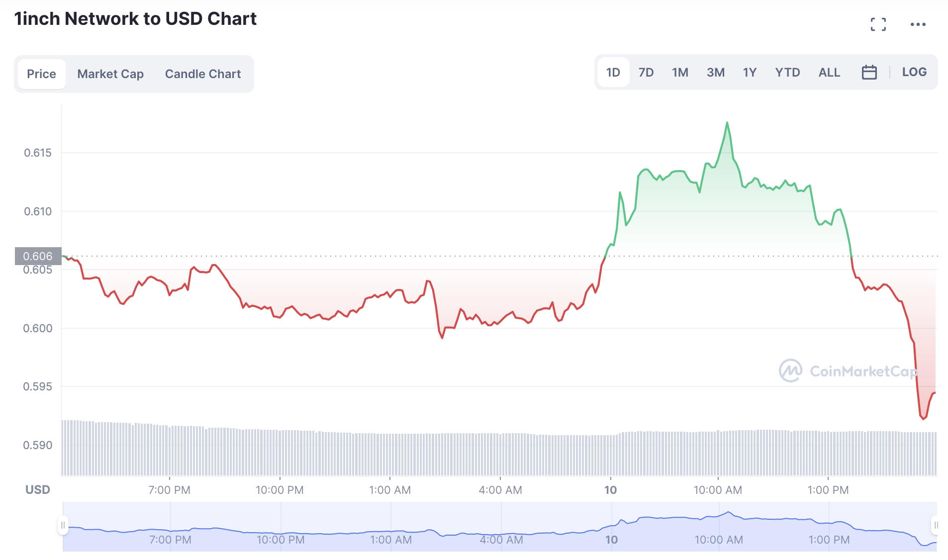Select the 3M time range

click(x=715, y=73)
